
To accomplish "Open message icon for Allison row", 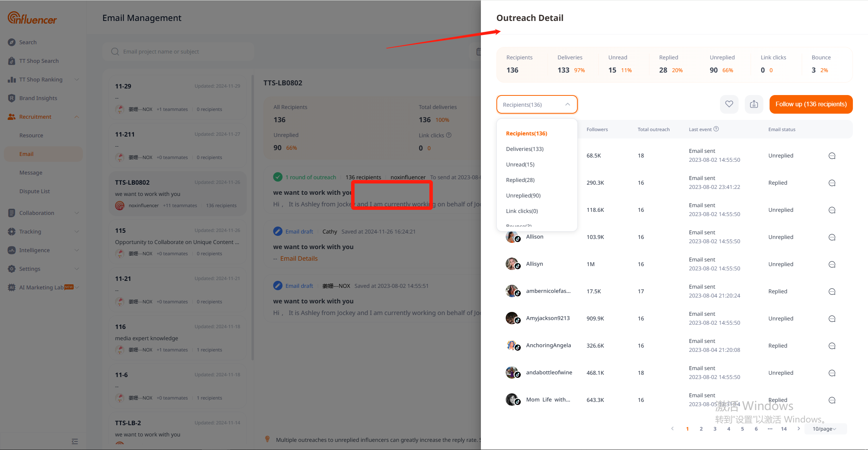I will tap(832, 237).
